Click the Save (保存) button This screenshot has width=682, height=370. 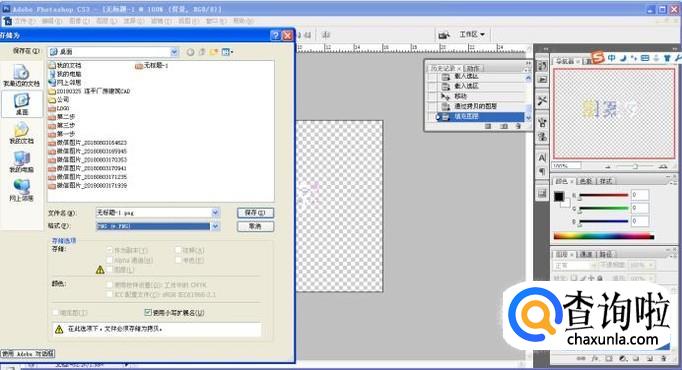pos(255,213)
